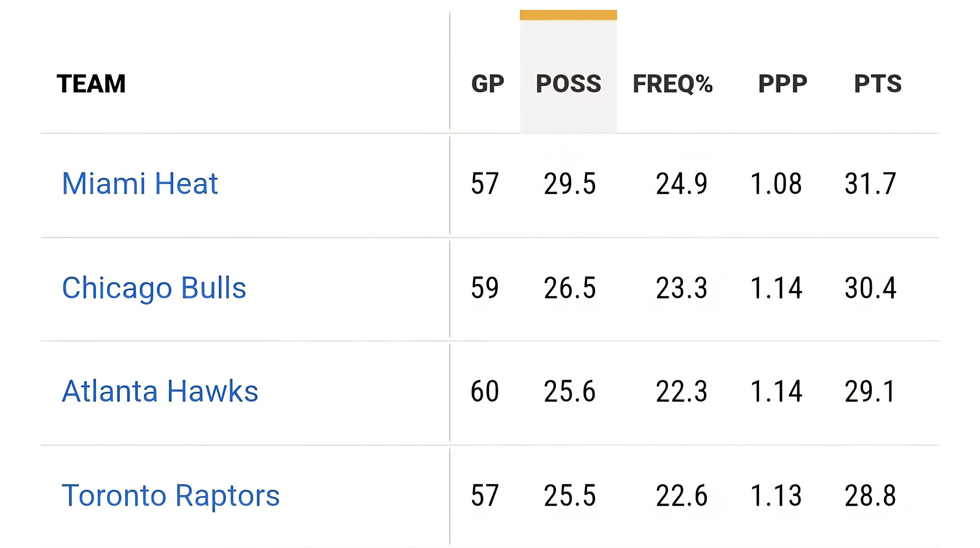Click Toronto Raptors' 28.8 PTS value
This screenshot has height=548, width=980.
[870, 495]
